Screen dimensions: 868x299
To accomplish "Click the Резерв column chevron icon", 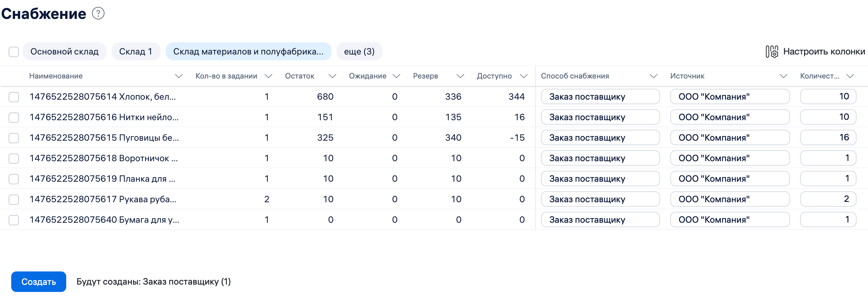I will [460, 76].
